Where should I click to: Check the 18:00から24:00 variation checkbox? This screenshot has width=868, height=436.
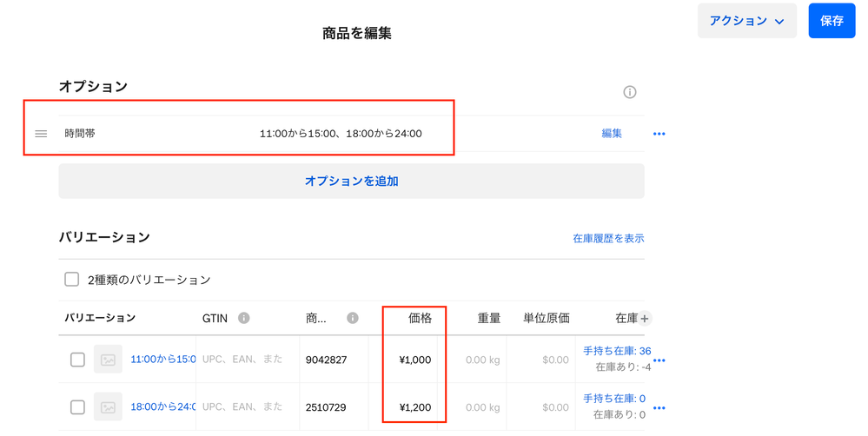tap(77, 407)
